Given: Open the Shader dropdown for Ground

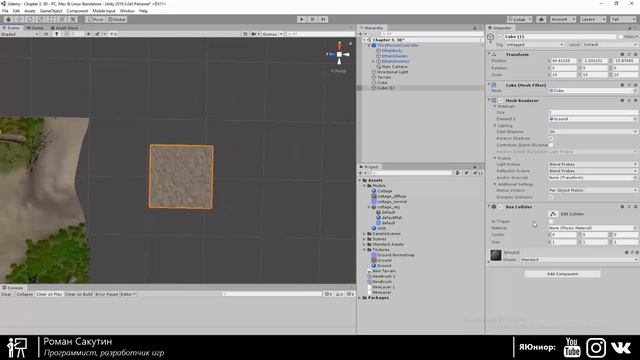Looking at the screenshot, I should pyautogui.click(x=578, y=260).
